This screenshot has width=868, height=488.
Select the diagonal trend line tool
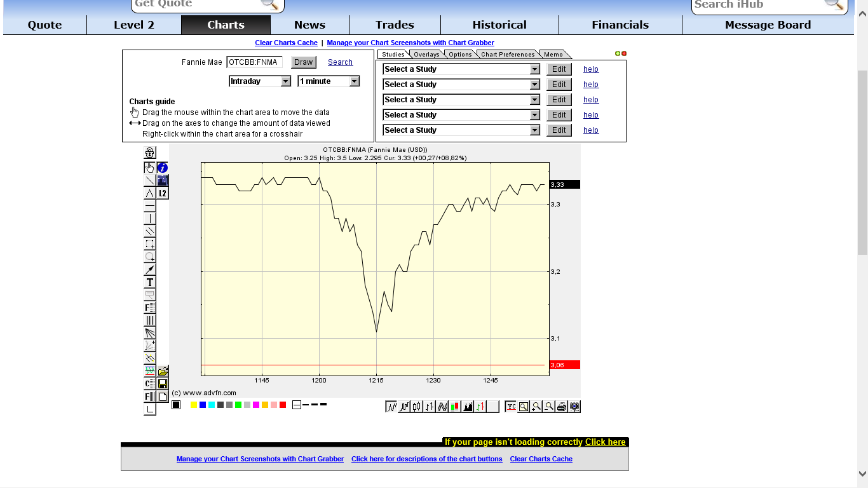pyautogui.click(x=150, y=180)
